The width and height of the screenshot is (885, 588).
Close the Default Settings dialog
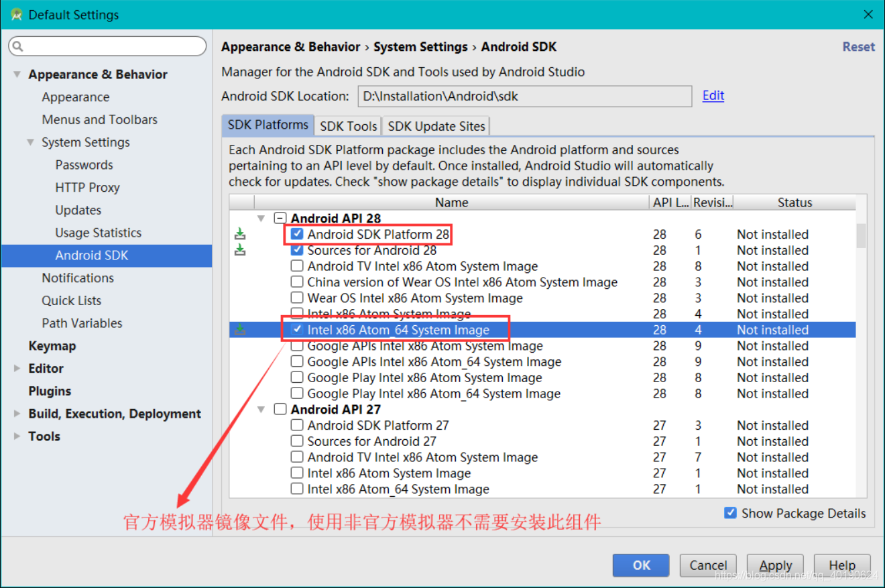[868, 14]
